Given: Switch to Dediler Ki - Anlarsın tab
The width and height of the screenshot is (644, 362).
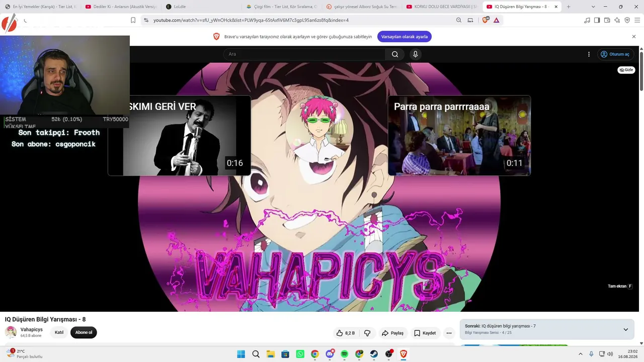Looking at the screenshot, I should point(121,7).
